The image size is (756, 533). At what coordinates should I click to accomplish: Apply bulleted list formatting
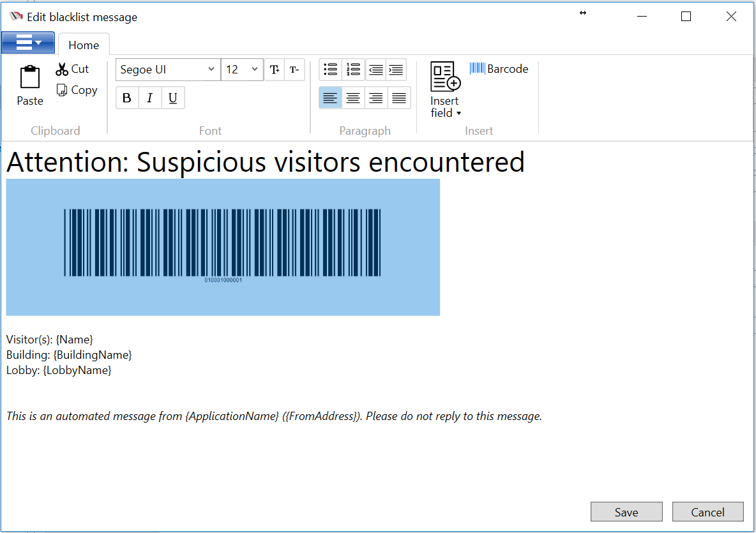click(x=330, y=70)
